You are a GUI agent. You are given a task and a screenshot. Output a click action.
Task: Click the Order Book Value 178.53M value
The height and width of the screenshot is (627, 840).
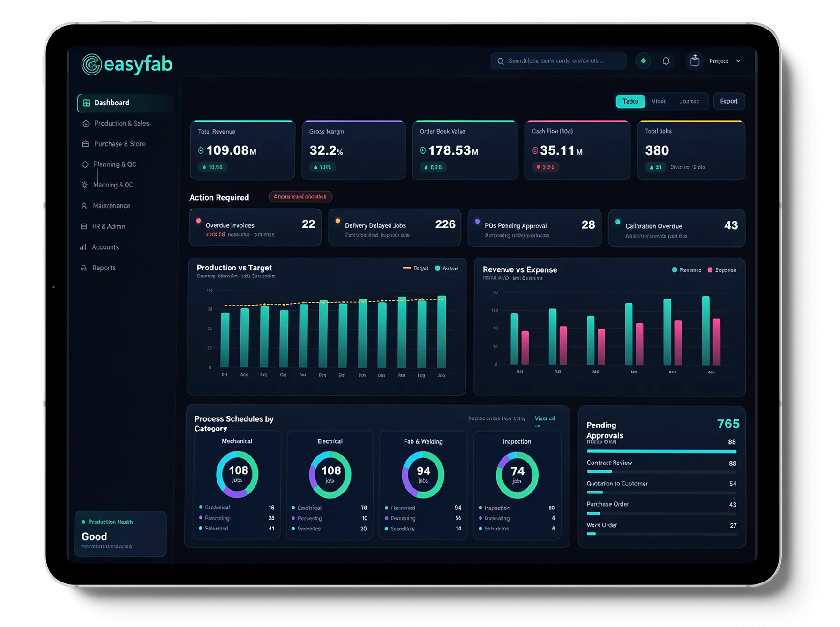[x=453, y=150]
